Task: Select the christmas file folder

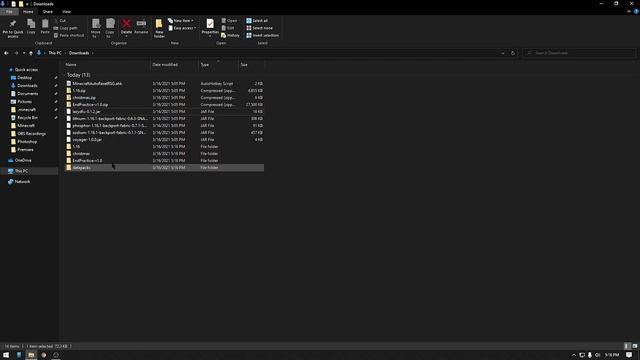Action: [x=164, y=153]
